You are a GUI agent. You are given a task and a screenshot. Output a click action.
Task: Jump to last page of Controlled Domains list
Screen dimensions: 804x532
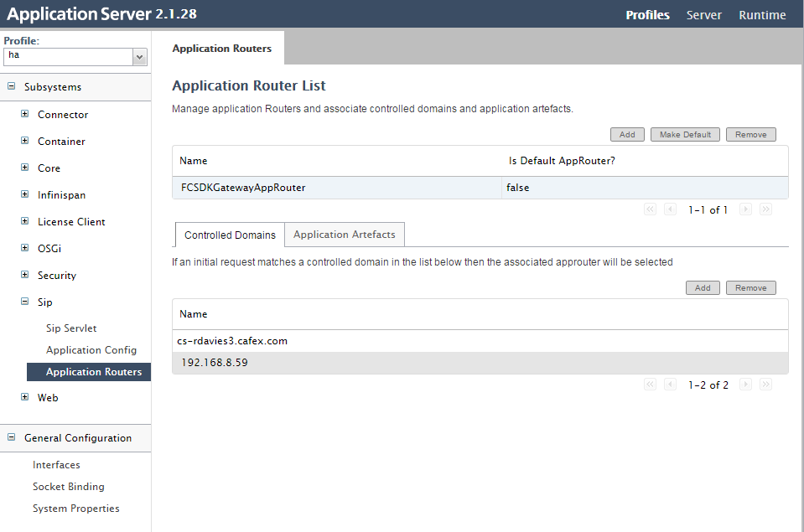coord(765,385)
